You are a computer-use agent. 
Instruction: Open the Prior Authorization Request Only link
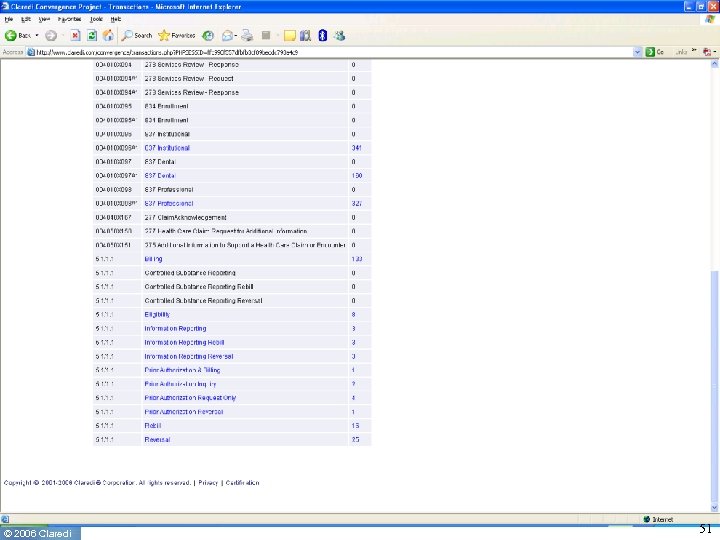pyautogui.click(x=190, y=398)
